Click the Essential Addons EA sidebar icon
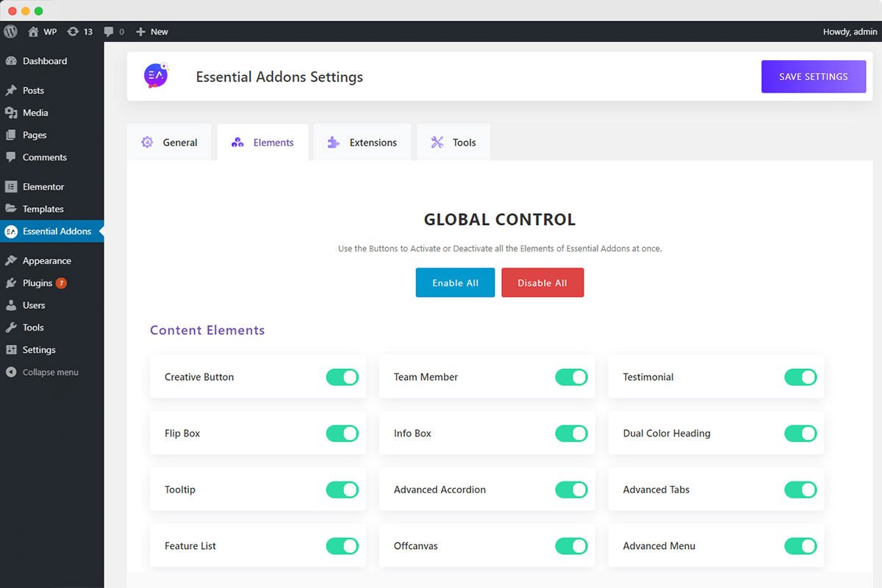This screenshot has width=882, height=588. [11, 232]
